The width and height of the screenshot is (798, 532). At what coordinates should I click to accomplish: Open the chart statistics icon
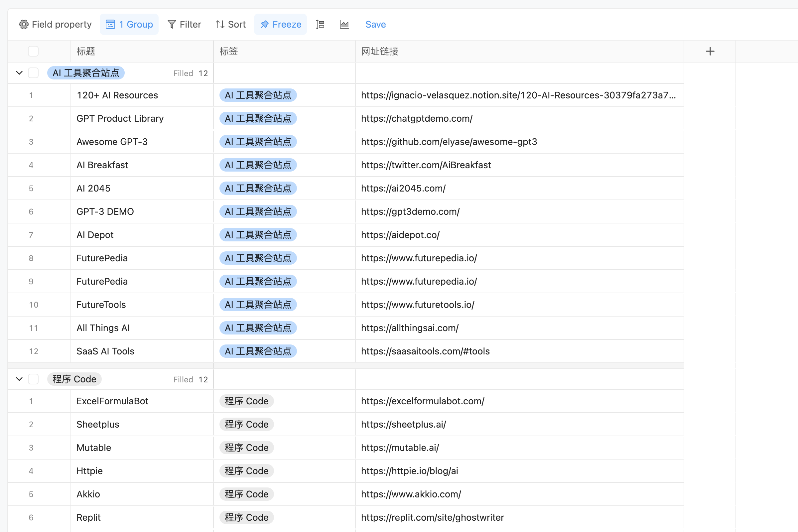344,24
